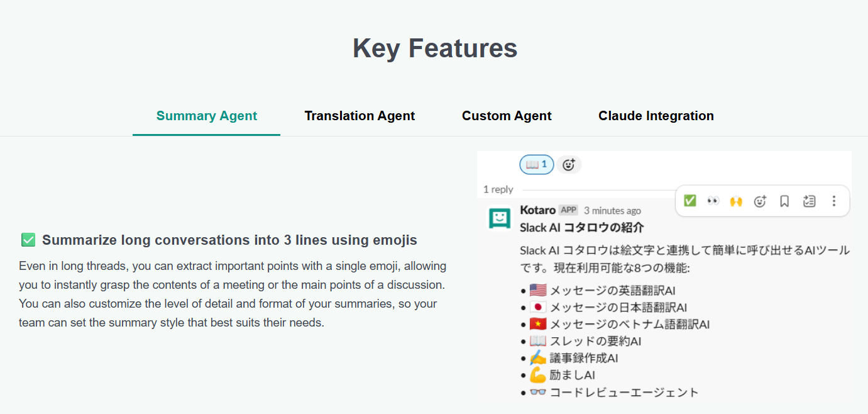868x414 pixels.
Task: Click the add-to-list icon in message toolbar
Action: 809,201
